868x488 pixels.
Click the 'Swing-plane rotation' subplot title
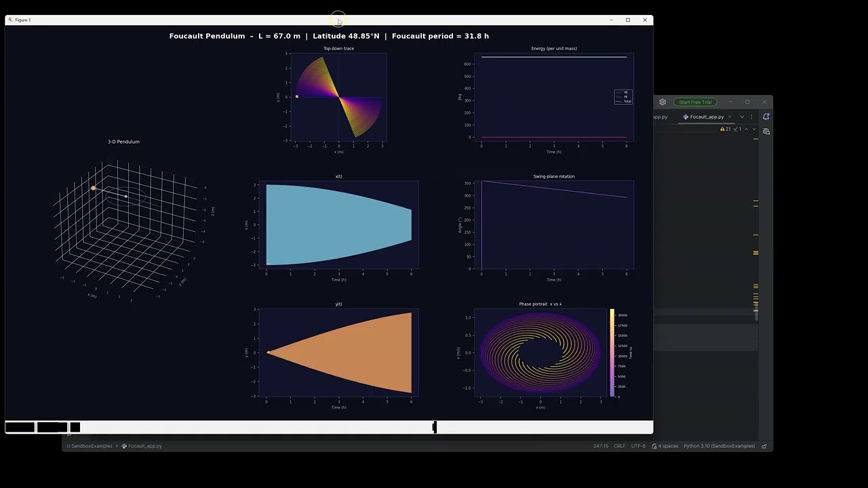[554, 176]
